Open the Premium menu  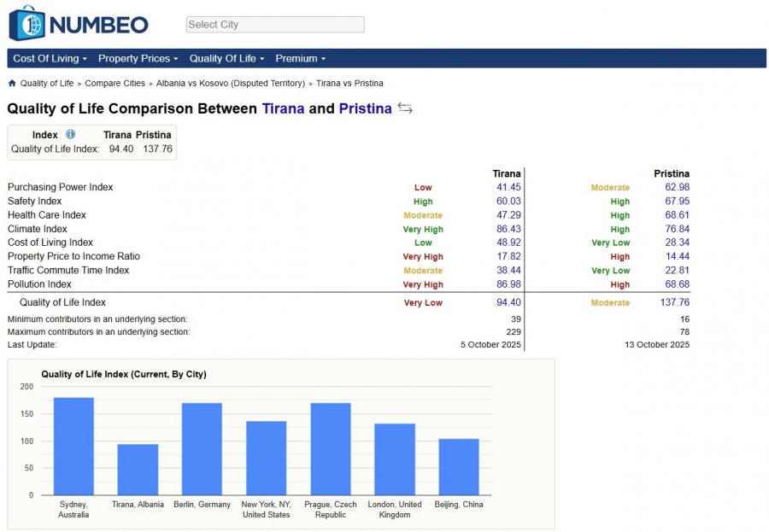coord(301,58)
